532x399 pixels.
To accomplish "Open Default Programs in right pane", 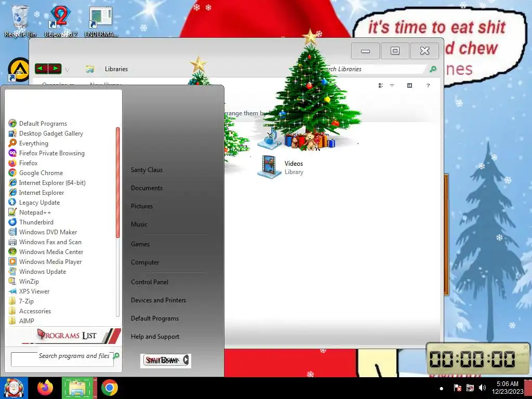I will [155, 318].
